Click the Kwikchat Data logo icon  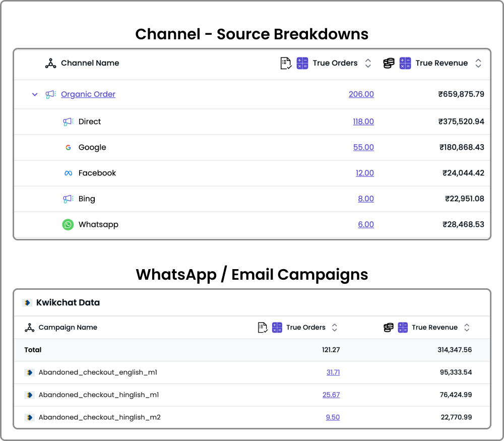tap(27, 303)
